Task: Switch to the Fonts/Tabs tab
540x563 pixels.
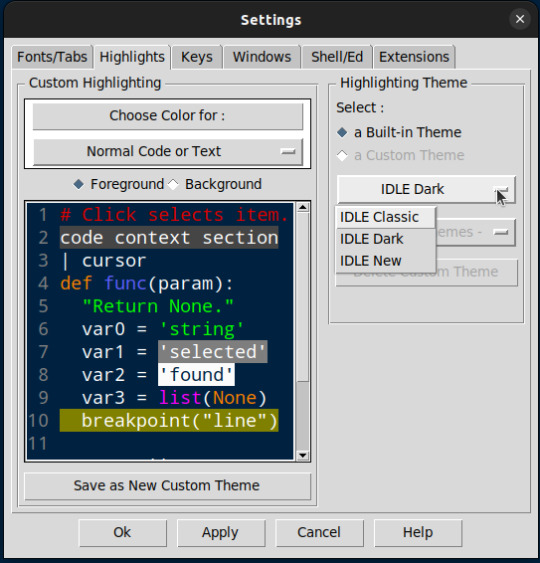Action: point(52,57)
